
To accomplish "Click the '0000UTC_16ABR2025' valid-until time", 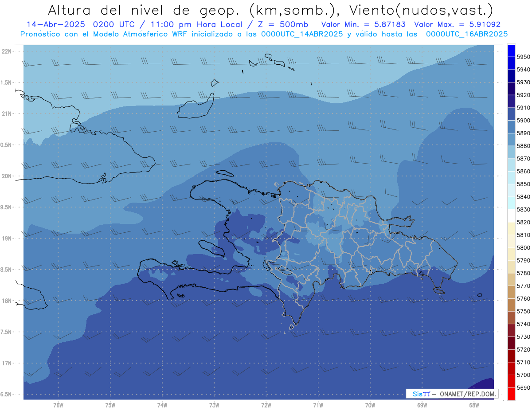I will [x=467, y=34].
